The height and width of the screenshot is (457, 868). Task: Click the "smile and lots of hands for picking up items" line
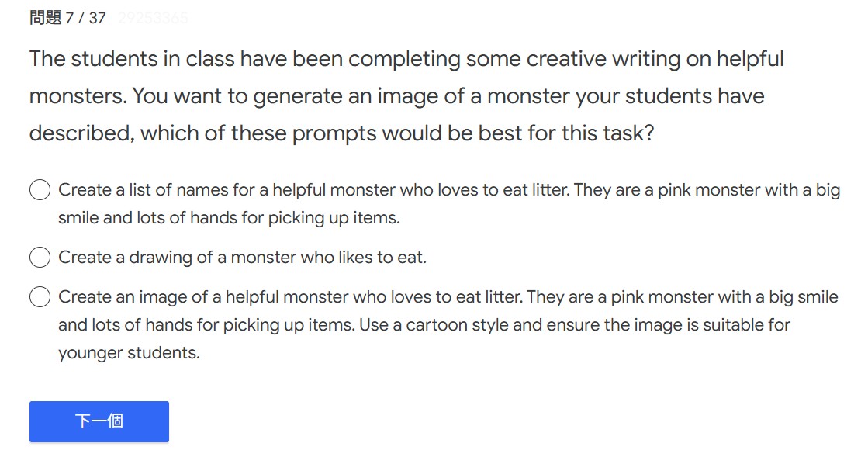click(229, 218)
